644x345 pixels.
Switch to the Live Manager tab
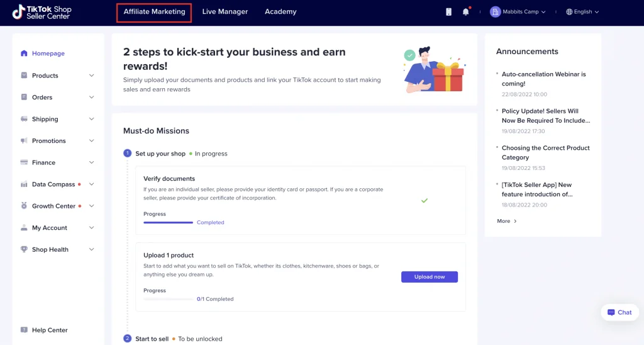point(225,12)
